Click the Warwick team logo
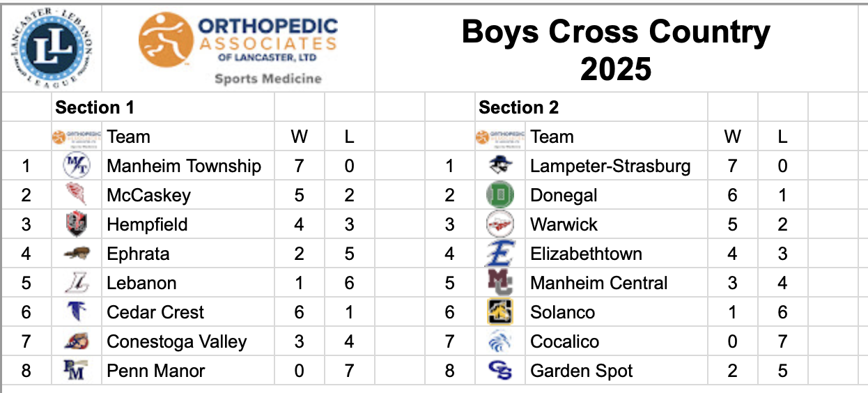 [x=499, y=224]
